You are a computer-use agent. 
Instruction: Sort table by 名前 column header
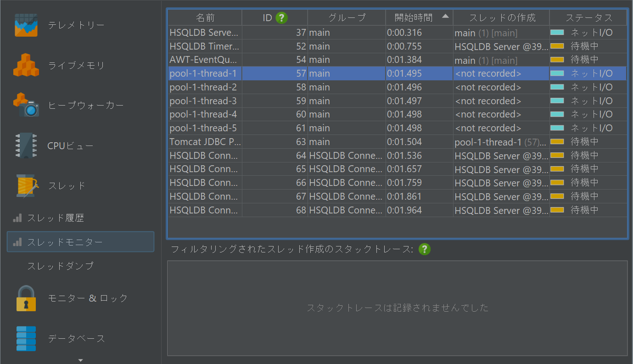(205, 18)
